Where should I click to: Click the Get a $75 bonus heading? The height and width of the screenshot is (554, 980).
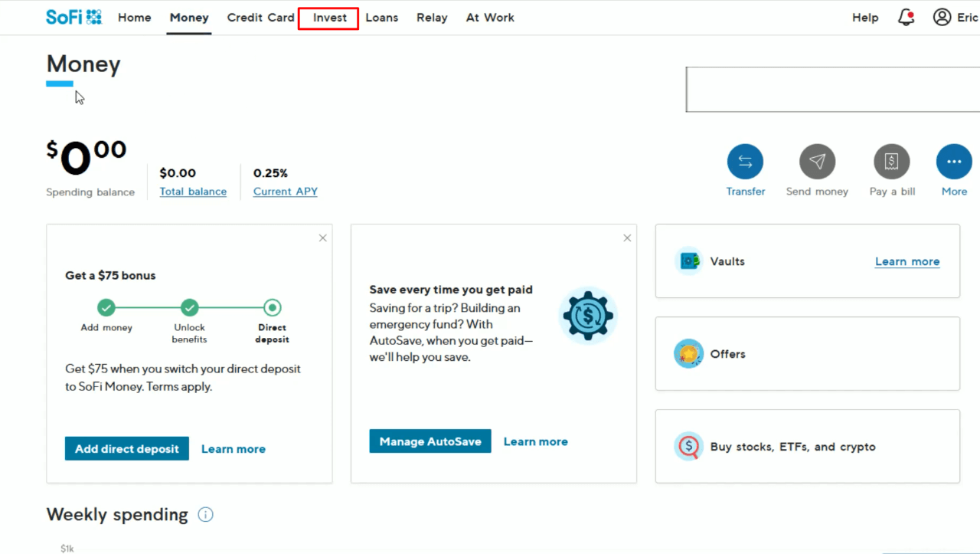pos(110,276)
